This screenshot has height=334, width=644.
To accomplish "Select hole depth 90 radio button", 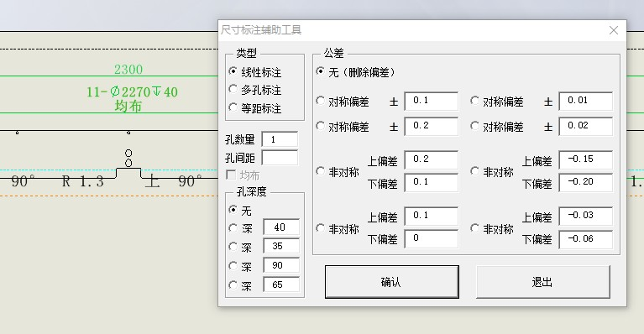I will tap(233, 266).
